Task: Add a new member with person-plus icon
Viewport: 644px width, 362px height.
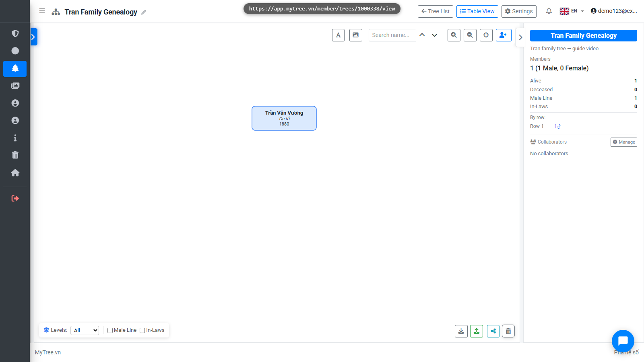Action: (x=504, y=35)
